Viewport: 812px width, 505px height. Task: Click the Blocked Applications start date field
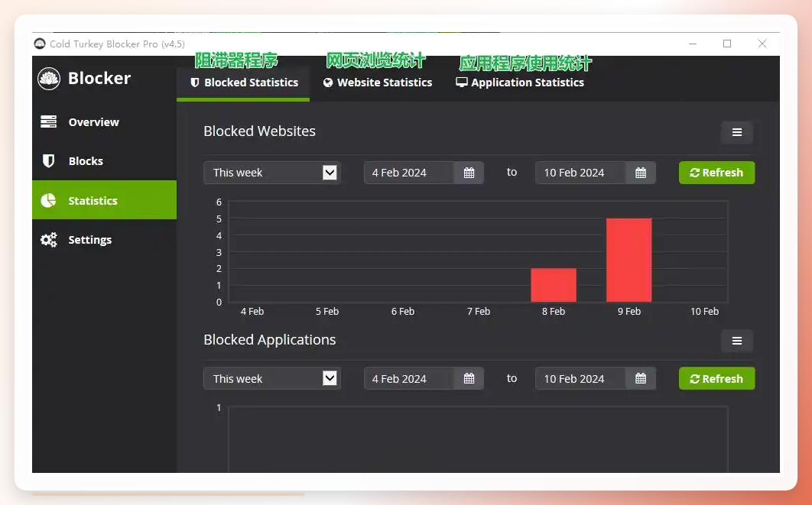408,379
